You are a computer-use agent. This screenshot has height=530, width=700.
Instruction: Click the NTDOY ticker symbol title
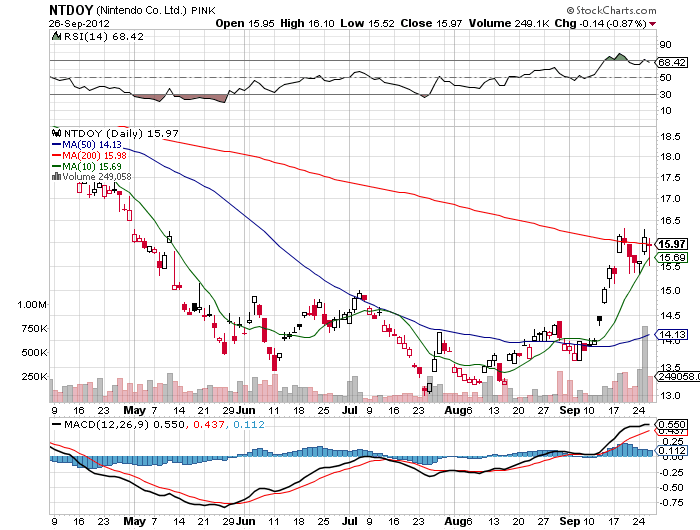71,10
